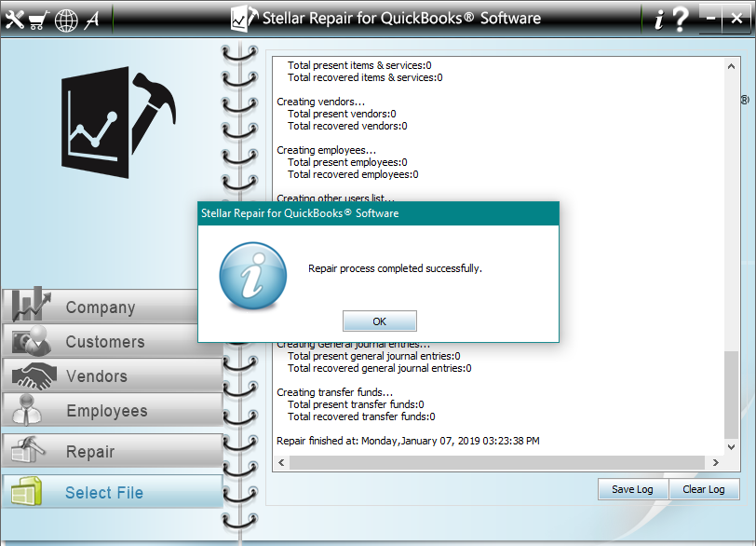The image size is (756, 546).
Task: Click the vertical scrollbar thumb of log
Action: point(732,394)
